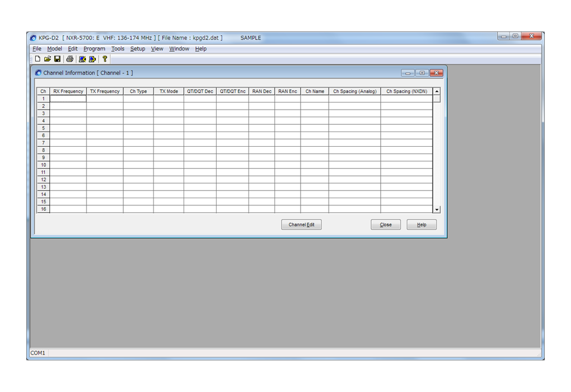This screenshot has width=571, height=392.
Task: Open a file with the folder icon
Action: pyautogui.click(x=48, y=59)
